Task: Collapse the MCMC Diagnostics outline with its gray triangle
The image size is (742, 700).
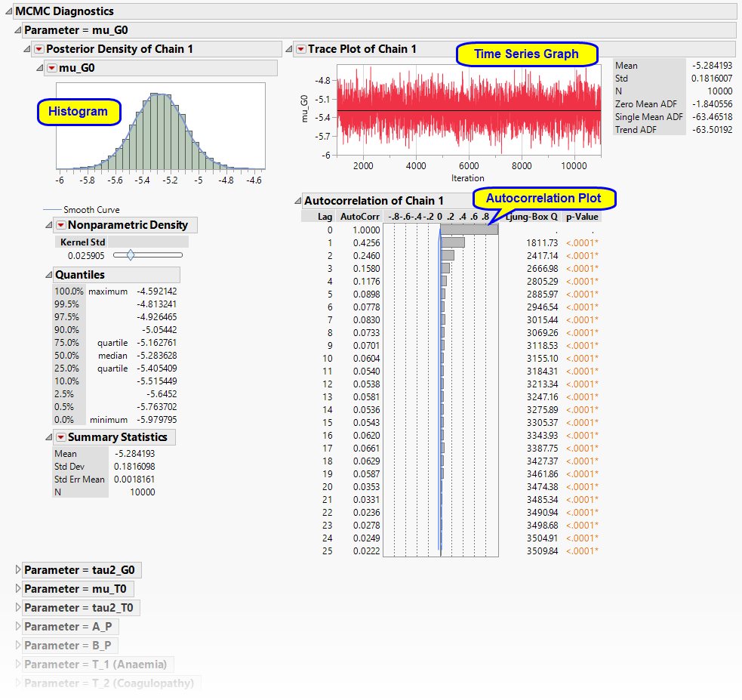Action: tap(8, 11)
